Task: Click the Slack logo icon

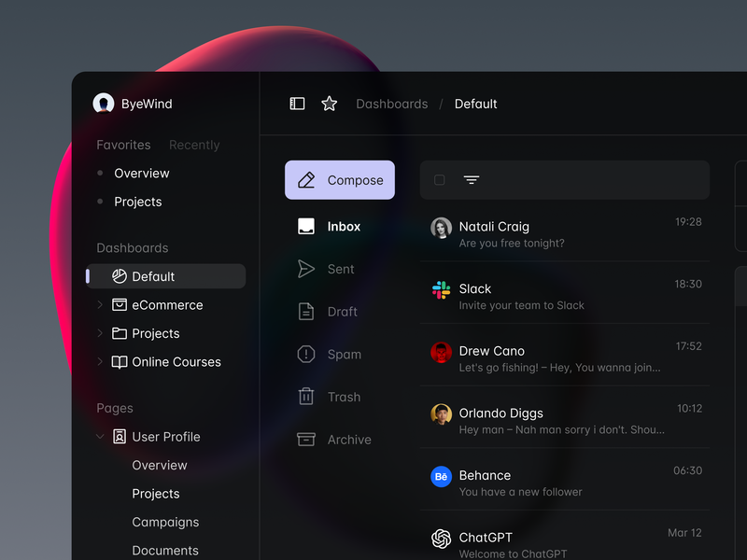Action: [441, 290]
